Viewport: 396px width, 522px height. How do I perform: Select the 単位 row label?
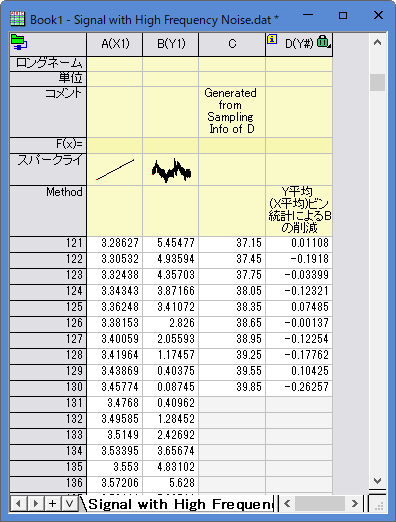(48, 79)
